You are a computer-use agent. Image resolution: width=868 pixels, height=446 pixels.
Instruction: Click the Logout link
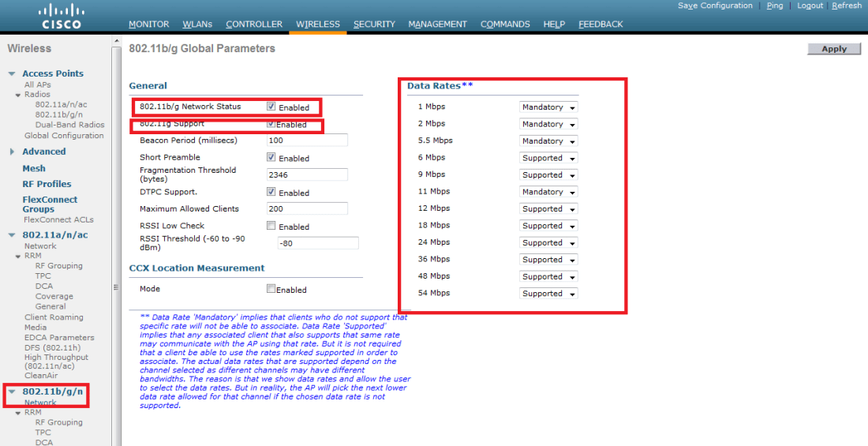[x=810, y=6]
